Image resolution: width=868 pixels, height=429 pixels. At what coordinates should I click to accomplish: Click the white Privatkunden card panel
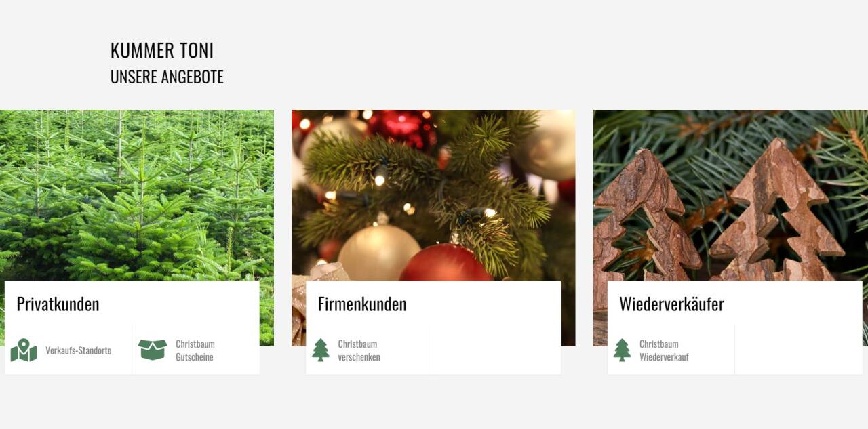tap(132, 327)
